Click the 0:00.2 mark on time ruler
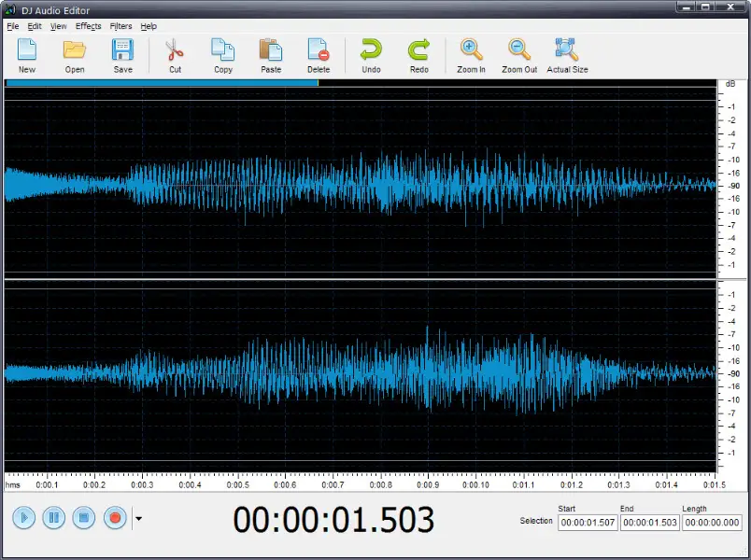This screenshot has width=751, height=560. [x=94, y=484]
